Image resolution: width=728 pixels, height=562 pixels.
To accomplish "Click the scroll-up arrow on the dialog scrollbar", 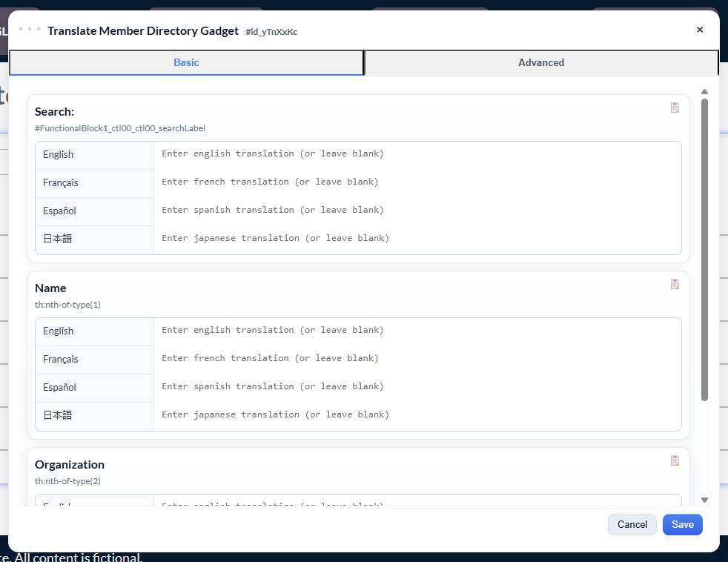I will pos(705,92).
